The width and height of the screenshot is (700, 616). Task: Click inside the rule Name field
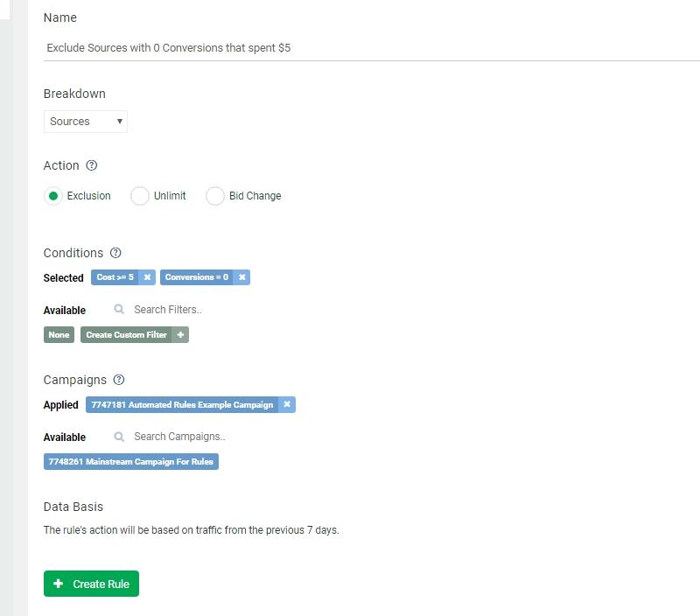pyautogui.click(x=262, y=47)
